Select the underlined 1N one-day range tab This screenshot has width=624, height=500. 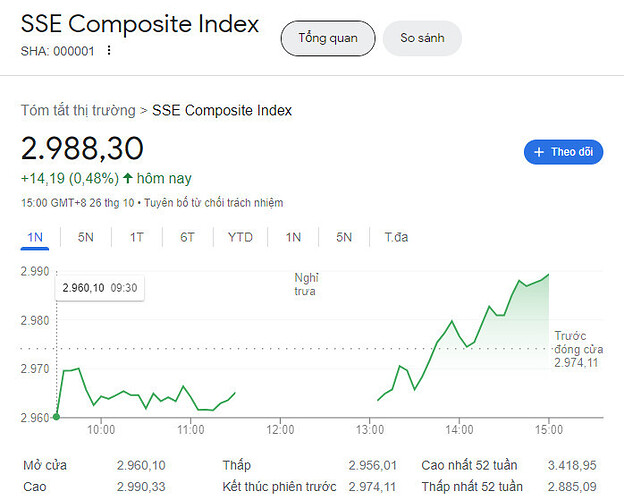(35, 237)
